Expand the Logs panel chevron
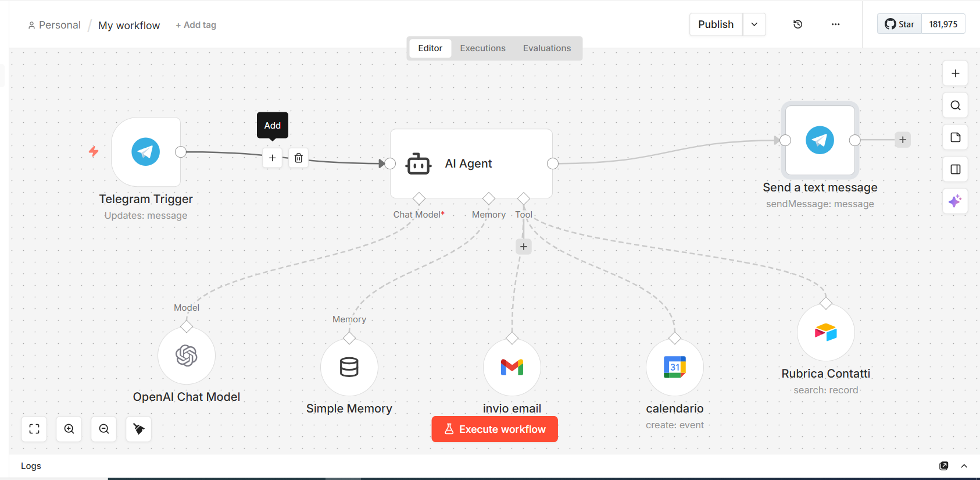The image size is (980, 480). point(964,466)
